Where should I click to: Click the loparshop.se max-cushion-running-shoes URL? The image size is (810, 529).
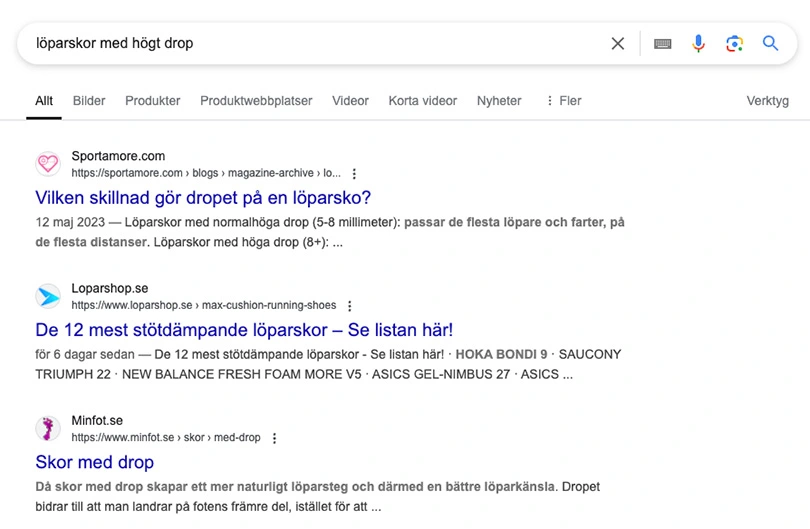204,305
